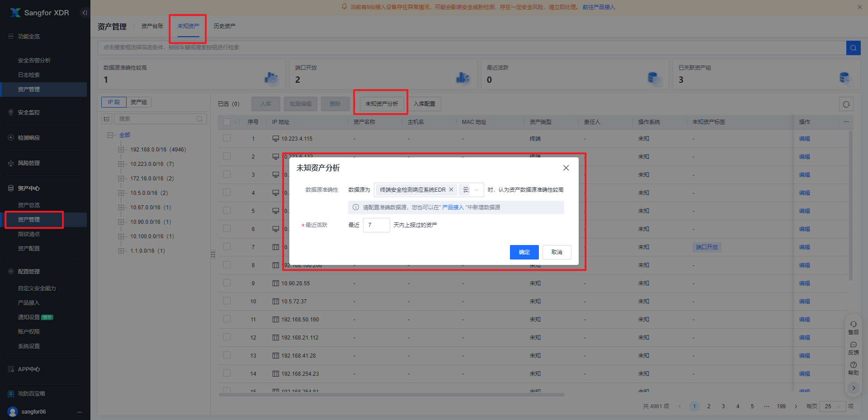Screen dimensions: 868x420
Task: Remove the 终端安全检测响应系统EDR tag
Action: click(451, 190)
